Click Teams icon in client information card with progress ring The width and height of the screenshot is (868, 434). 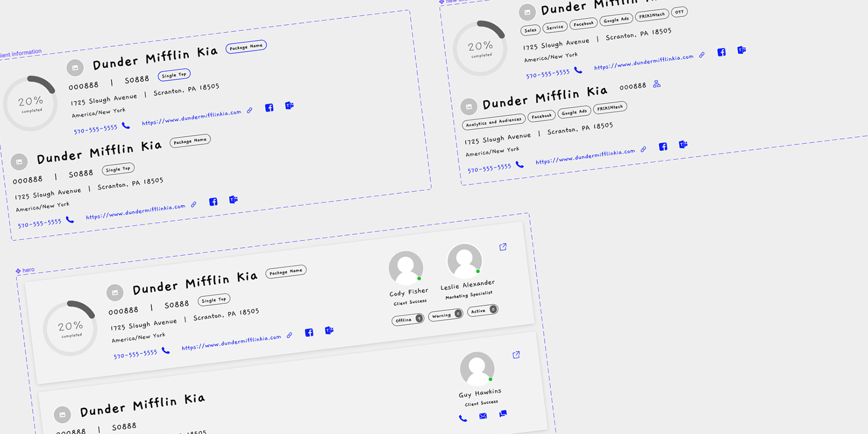289,105
